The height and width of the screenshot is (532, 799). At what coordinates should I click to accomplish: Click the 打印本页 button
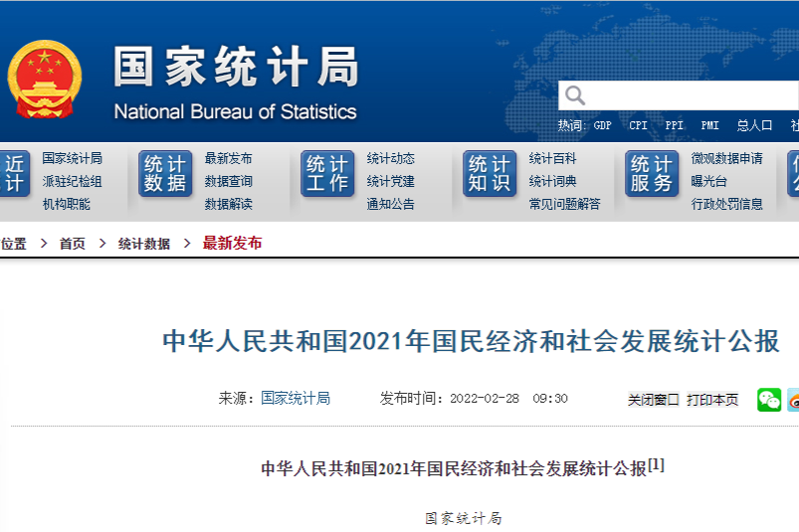click(712, 400)
